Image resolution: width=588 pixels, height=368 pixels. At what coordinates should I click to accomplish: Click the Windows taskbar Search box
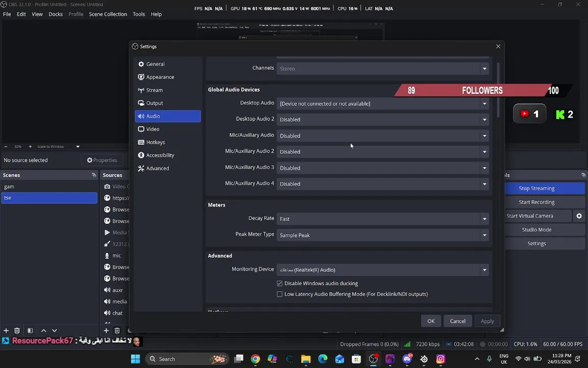[187, 359]
